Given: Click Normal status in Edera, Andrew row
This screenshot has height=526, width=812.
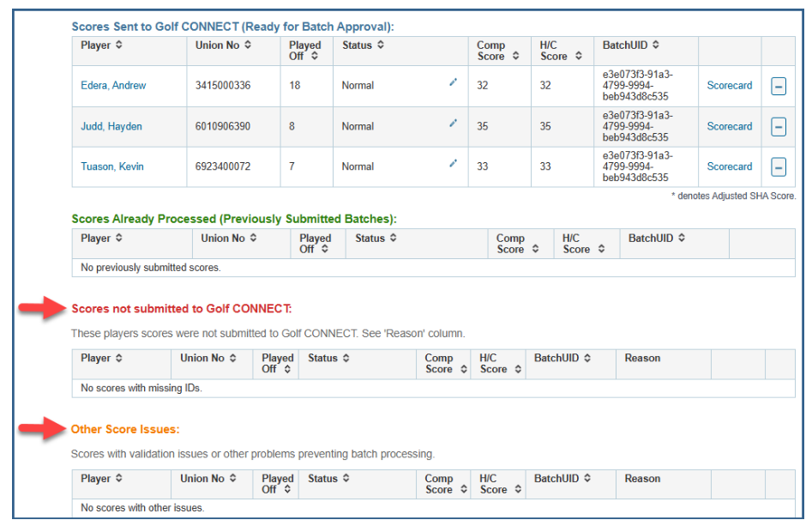Looking at the screenshot, I should (x=358, y=86).
